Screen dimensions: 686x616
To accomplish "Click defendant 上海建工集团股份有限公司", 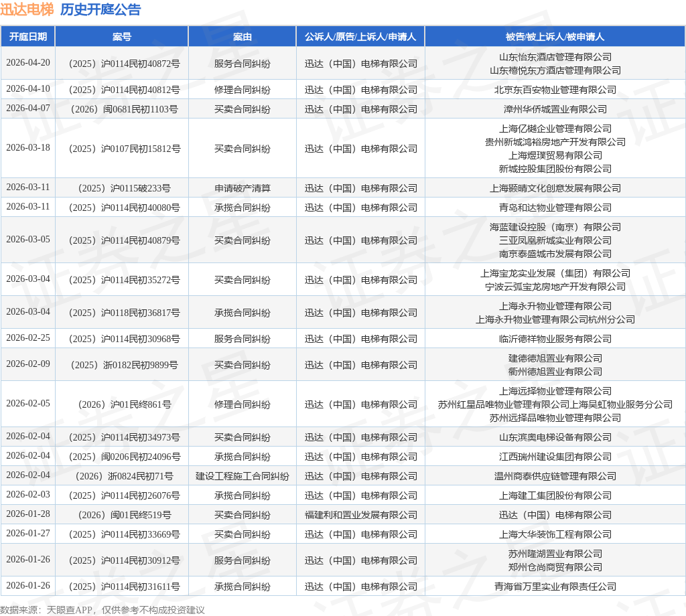I will tap(555, 495).
